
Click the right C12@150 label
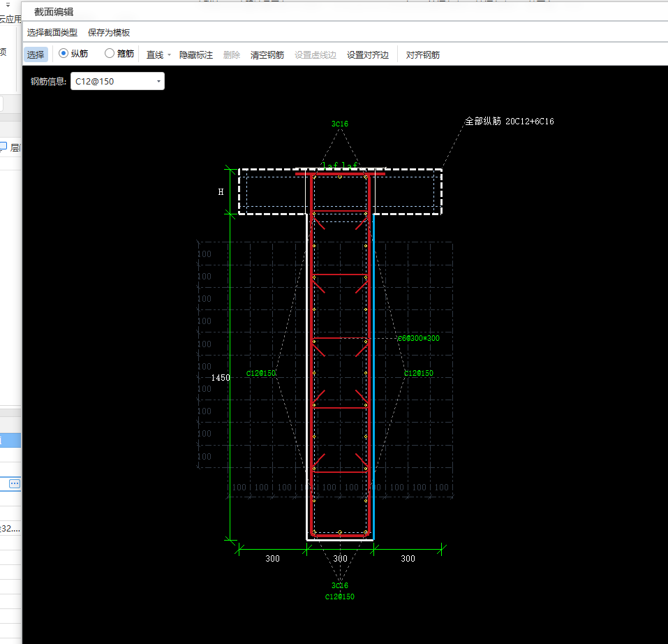(419, 374)
